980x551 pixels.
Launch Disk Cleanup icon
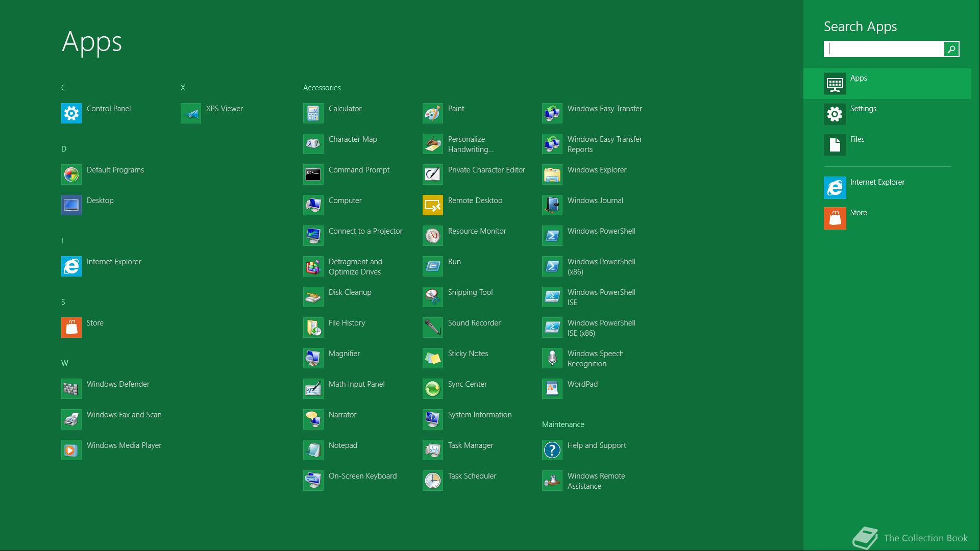tap(313, 297)
